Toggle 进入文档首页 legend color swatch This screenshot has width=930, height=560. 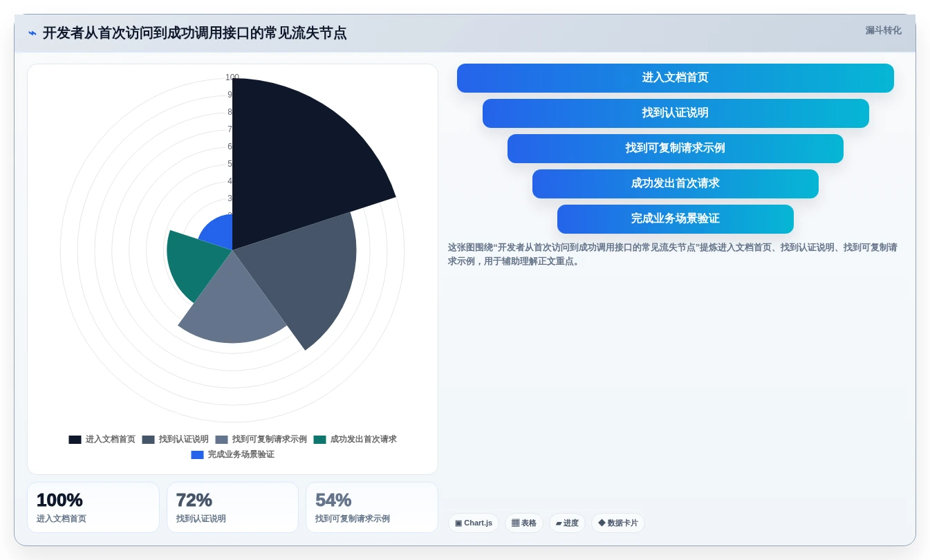tap(75, 440)
